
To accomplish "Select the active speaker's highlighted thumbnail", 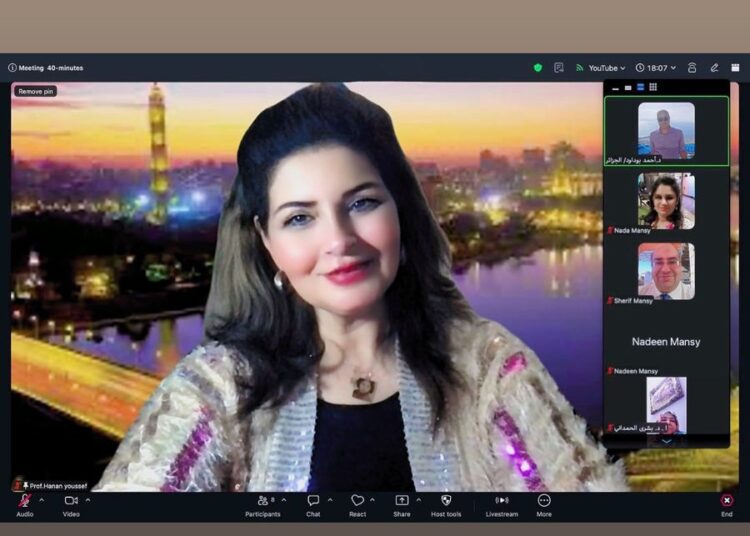I will click(x=666, y=131).
